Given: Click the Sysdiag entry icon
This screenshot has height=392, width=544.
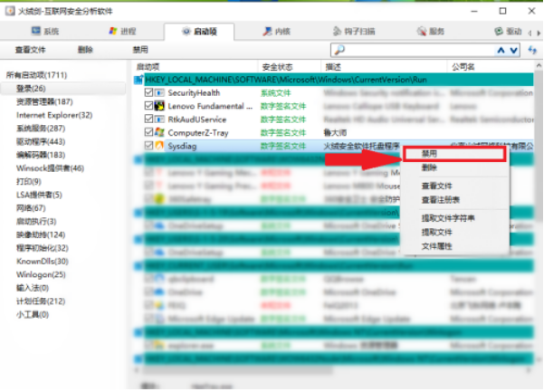Looking at the screenshot, I should [159, 146].
